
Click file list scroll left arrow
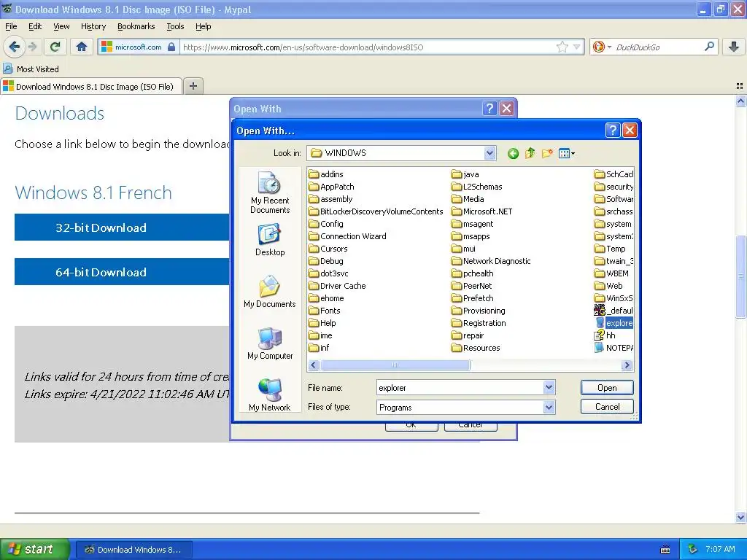click(313, 365)
